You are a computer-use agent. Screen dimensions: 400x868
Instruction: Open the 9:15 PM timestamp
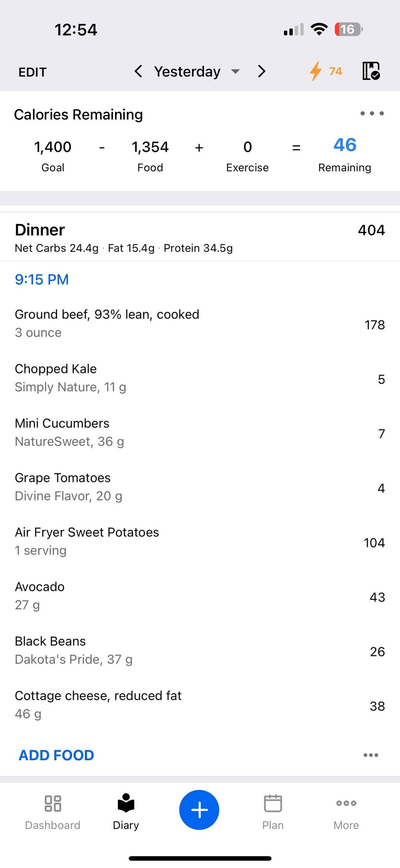pos(42,280)
